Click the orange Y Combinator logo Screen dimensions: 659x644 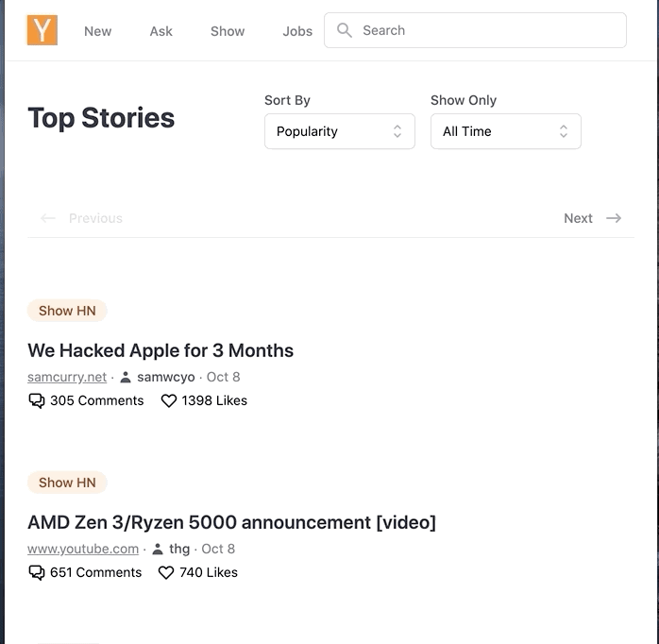pyautogui.click(x=42, y=30)
